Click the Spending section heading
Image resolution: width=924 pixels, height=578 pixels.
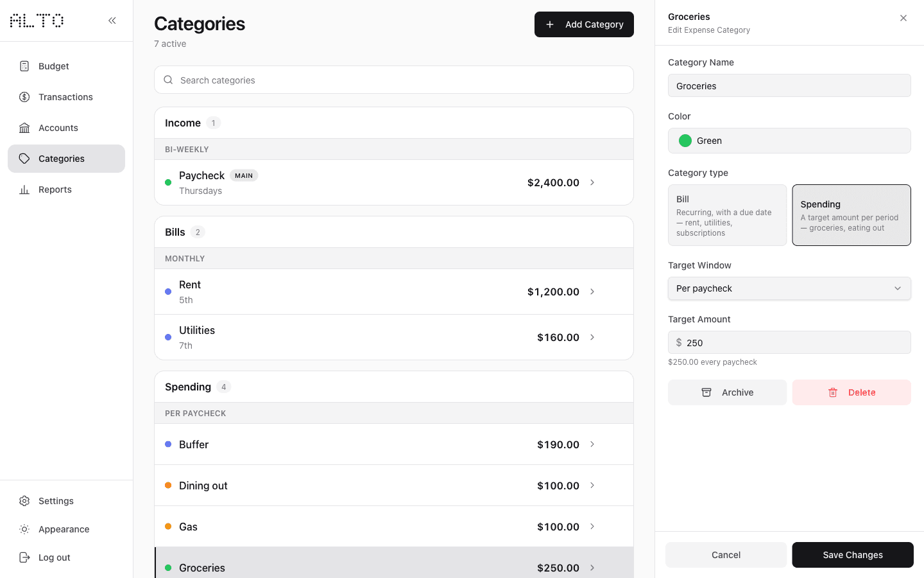tap(188, 387)
